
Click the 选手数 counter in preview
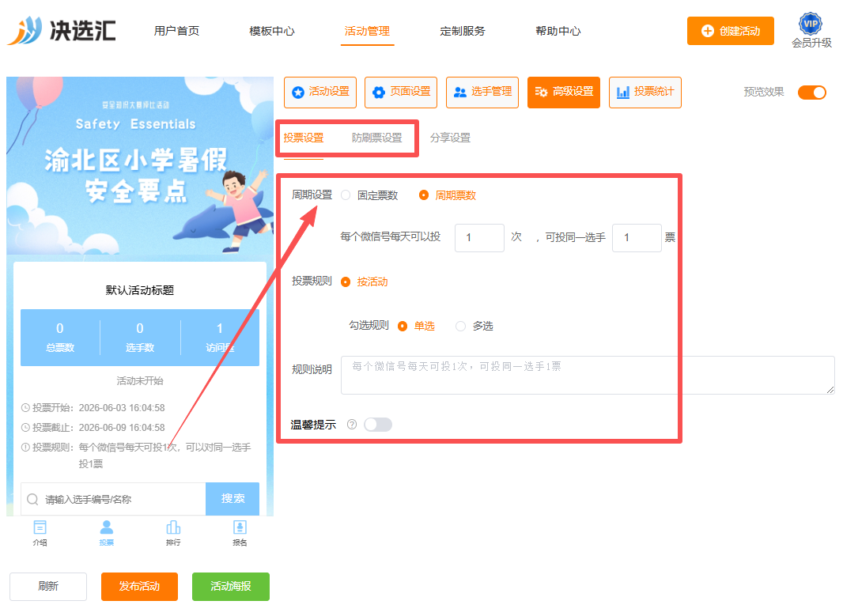[x=140, y=338]
